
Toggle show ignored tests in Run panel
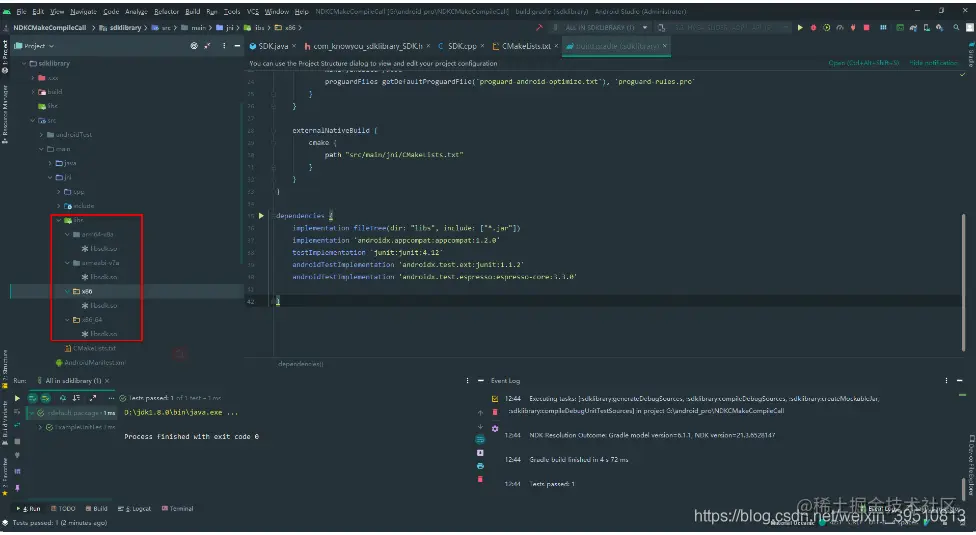(45, 398)
